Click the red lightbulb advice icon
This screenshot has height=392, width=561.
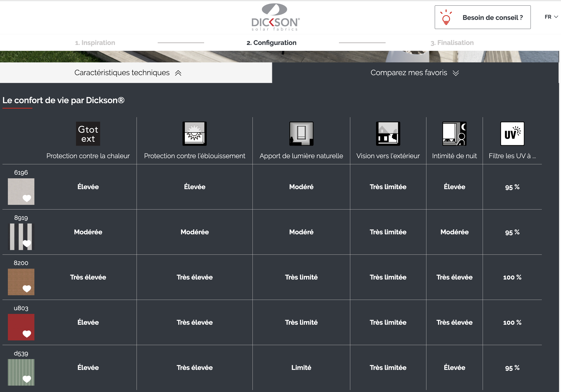click(446, 18)
